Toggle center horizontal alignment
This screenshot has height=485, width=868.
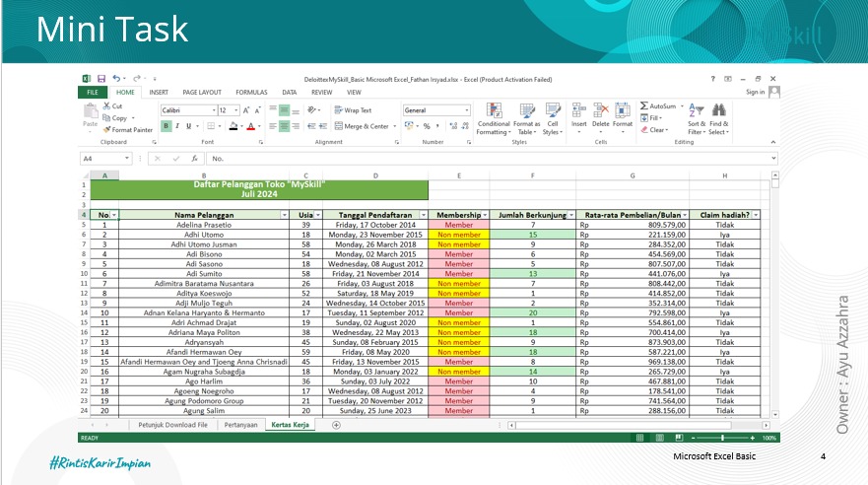pos(284,126)
